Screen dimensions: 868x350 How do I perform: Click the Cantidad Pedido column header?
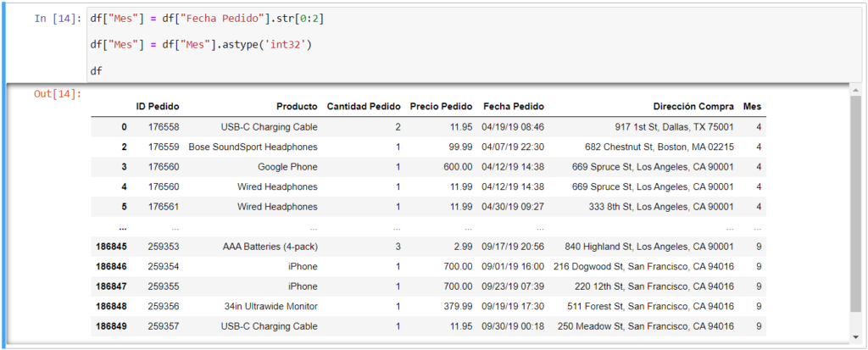coord(364,107)
